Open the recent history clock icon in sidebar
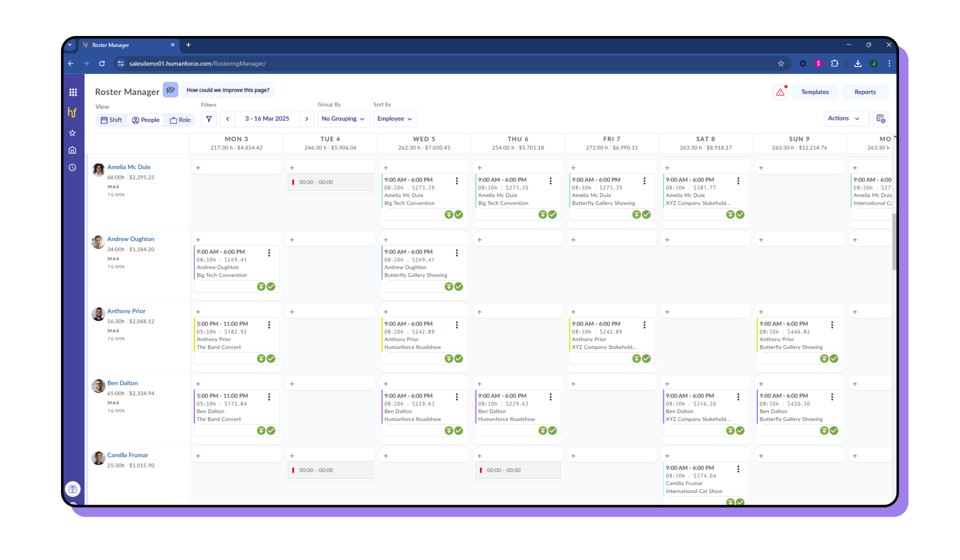 click(x=72, y=167)
